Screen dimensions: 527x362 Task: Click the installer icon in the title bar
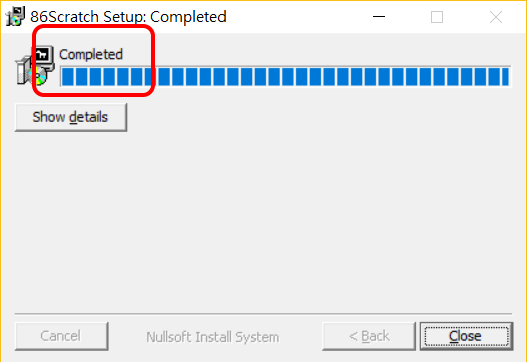[x=15, y=16]
